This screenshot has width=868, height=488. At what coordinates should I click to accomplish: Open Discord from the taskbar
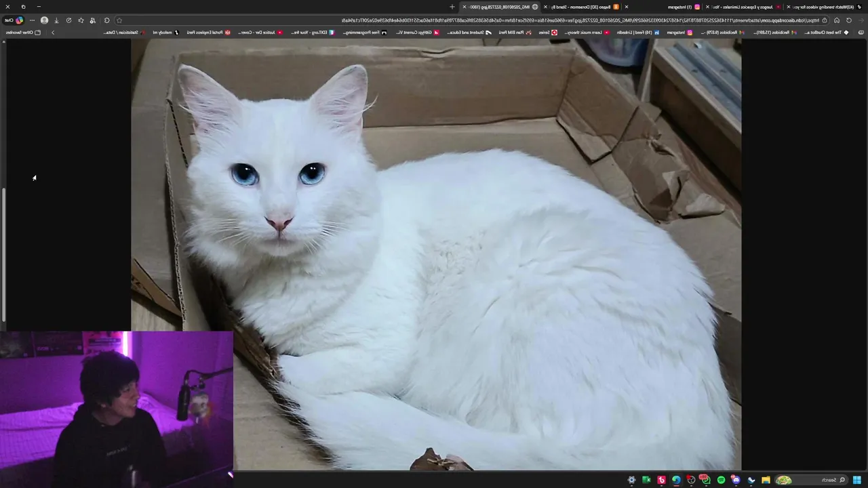tap(736, 480)
